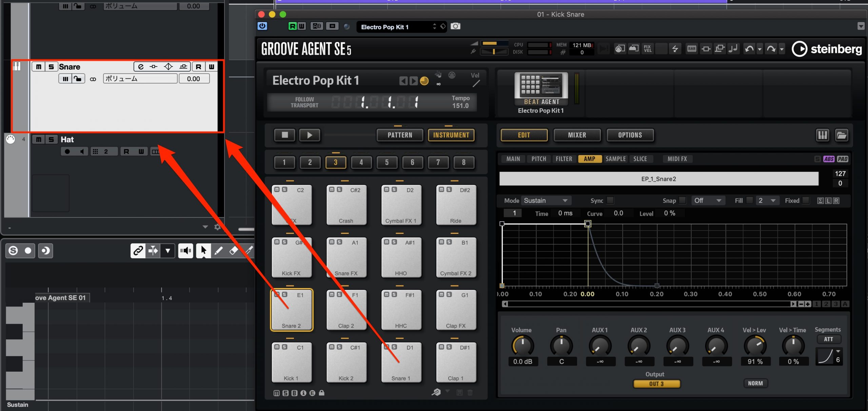Open the load folder icon
The image size is (868, 411).
point(842,135)
